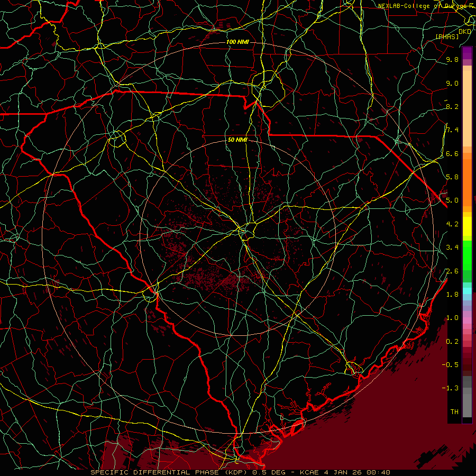Click the 4.2 value on the color scale
This screenshot has height=476, width=476.
[452, 224]
